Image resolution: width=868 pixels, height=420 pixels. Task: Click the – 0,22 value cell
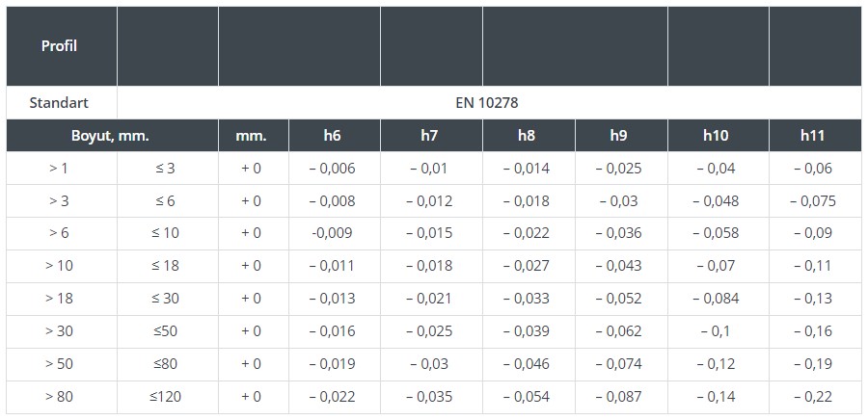(813, 397)
